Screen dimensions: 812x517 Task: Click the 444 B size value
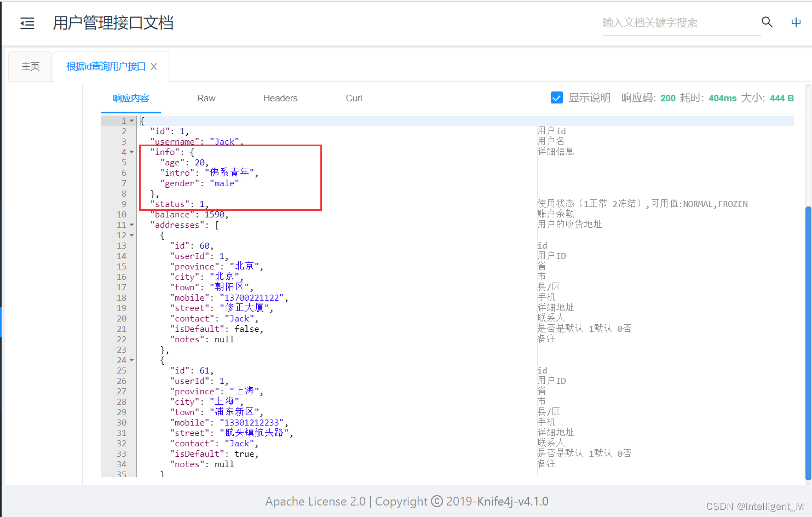(x=782, y=98)
